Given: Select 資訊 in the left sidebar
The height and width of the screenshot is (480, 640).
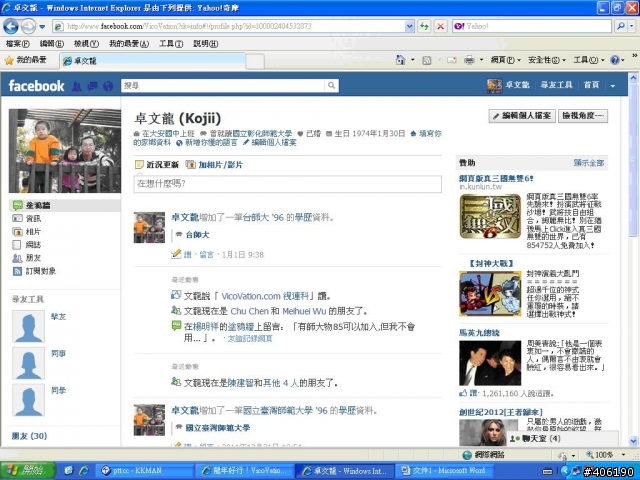Looking at the screenshot, I should tap(33, 218).
